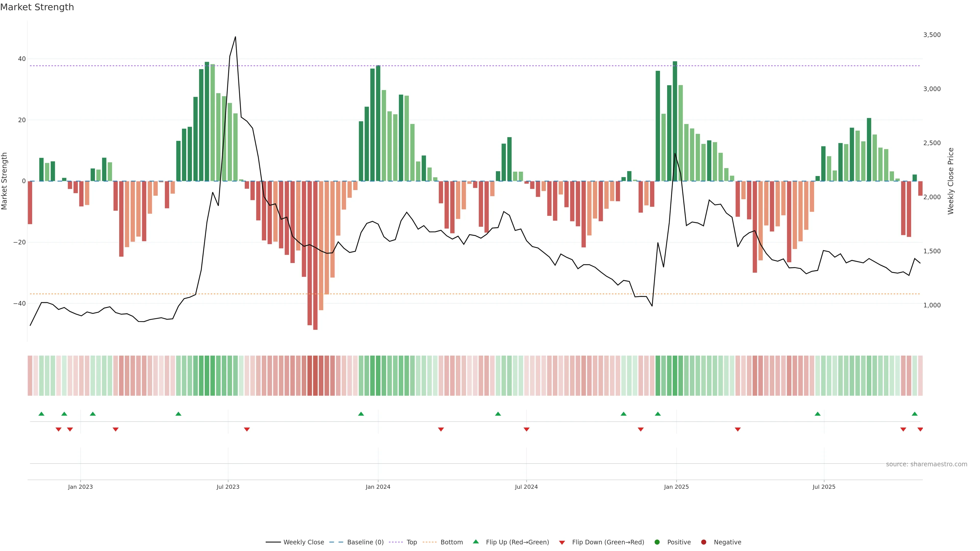980x551 pixels.
Task: Click the flip-up green marker before Jul 2025
Action: click(817, 414)
